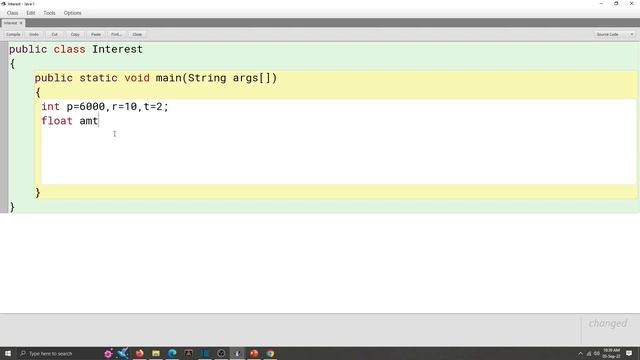The image size is (640, 360).
Task: Click the method's closing brace
Action: coord(38,192)
